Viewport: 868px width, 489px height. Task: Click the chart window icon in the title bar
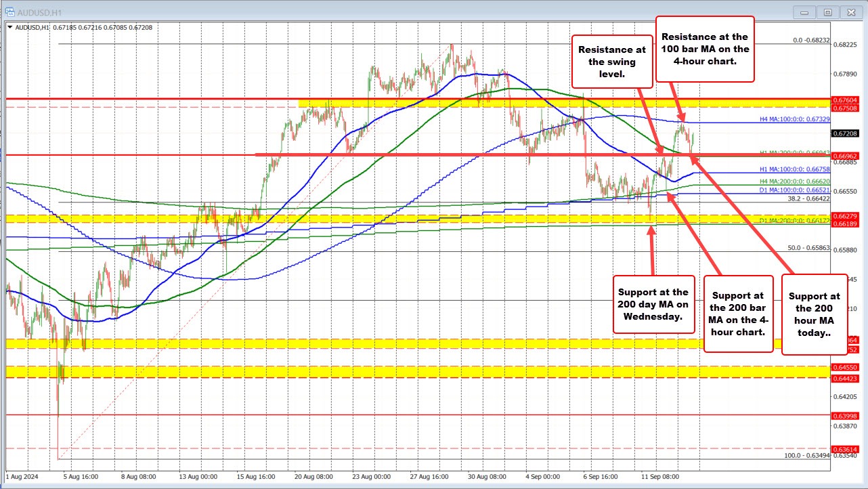[9, 12]
